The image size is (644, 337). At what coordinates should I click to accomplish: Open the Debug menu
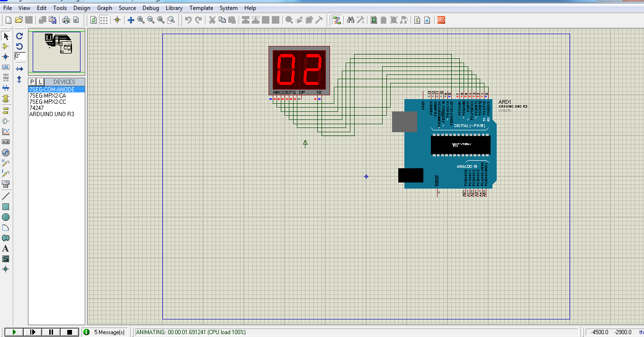click(151, 8)
